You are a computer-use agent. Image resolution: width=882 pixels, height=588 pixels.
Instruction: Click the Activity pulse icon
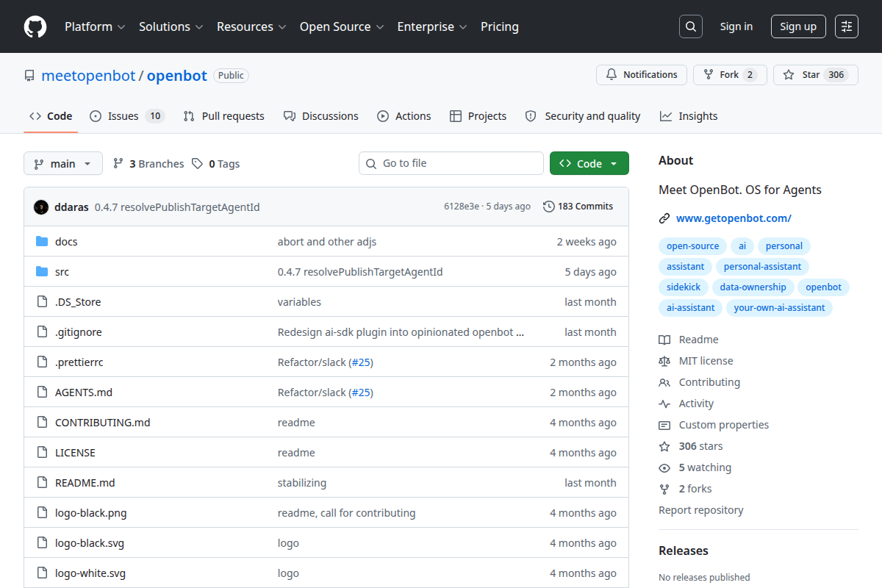click(x=664, y=404)
